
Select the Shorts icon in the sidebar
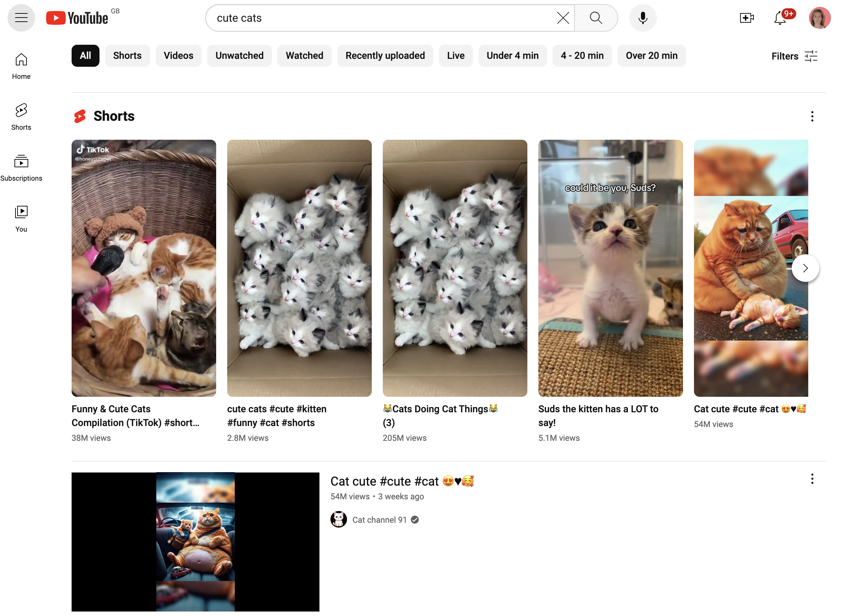pyautogui.click(x=21, y=111)
